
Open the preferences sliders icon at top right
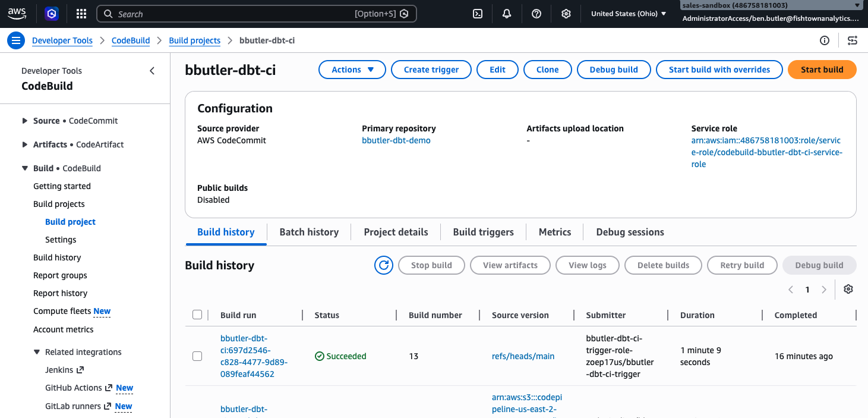pos(853,40)
